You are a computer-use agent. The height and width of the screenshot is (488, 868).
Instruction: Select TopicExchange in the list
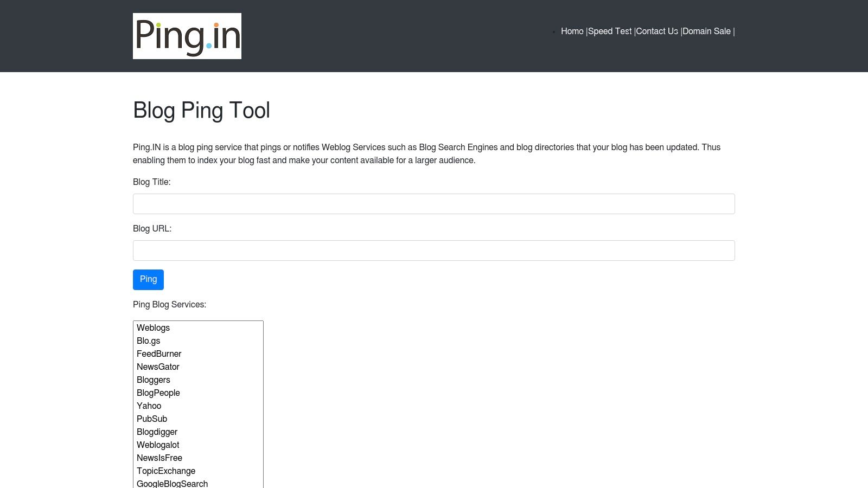point(166,471)
